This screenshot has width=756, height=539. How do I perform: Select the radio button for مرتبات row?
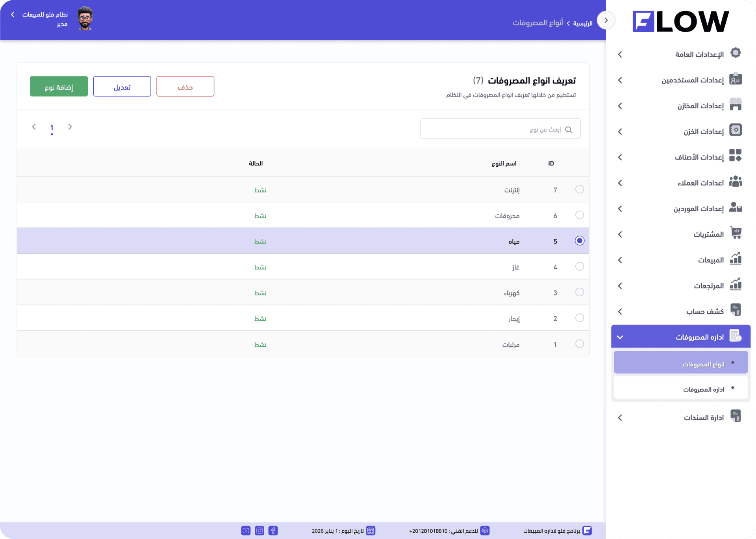[x=579, y=344]
